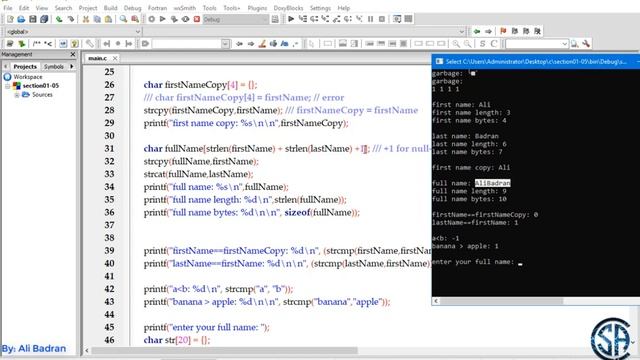Open the function list dropdown beside <global>
The image size is (640, 360).
pyautogui.click(x=304, y=31)
